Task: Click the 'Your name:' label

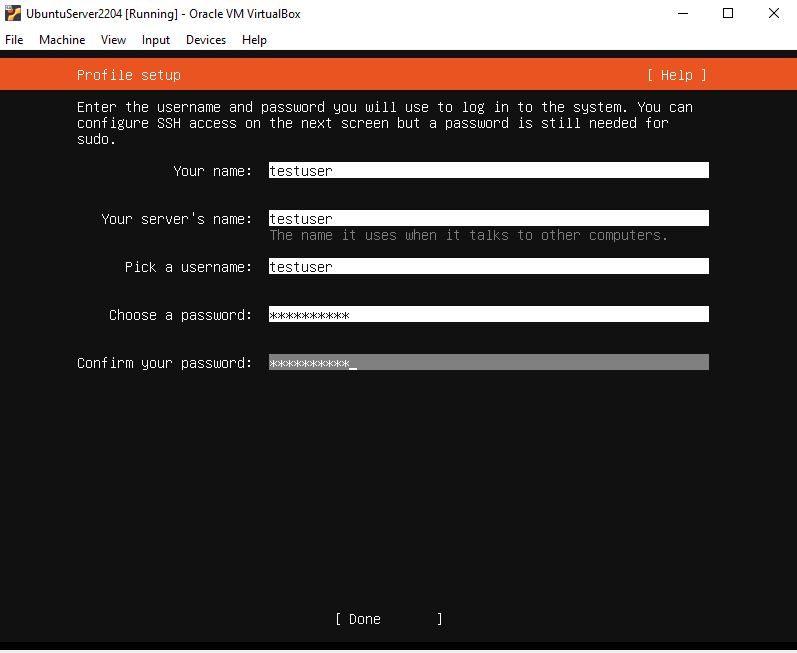Action: (212, 171)
